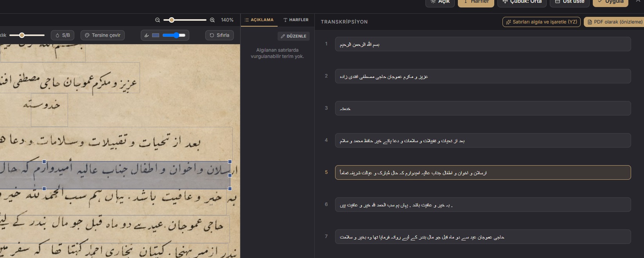This screenshot has width=644, height=258.
Task: Open the Çubuk: Orta position option
Action: pos(522,2)
